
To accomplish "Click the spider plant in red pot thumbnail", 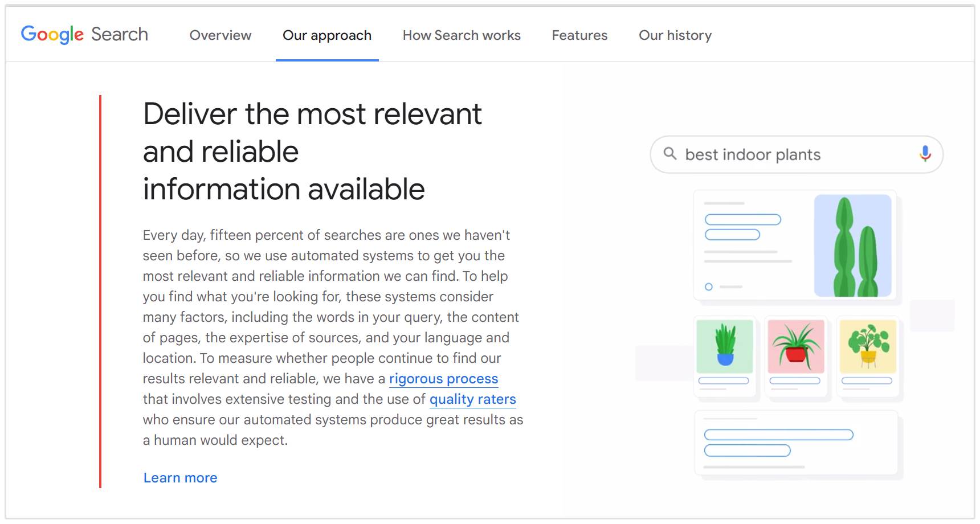I will [x=796, y=346].
